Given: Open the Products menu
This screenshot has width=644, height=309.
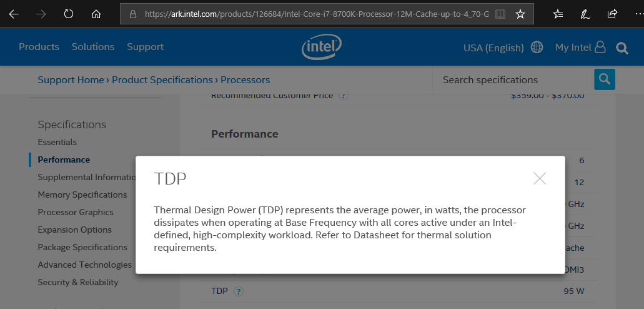Looking at the screenshot, I should pyautogui.click(x=39, y=47).
